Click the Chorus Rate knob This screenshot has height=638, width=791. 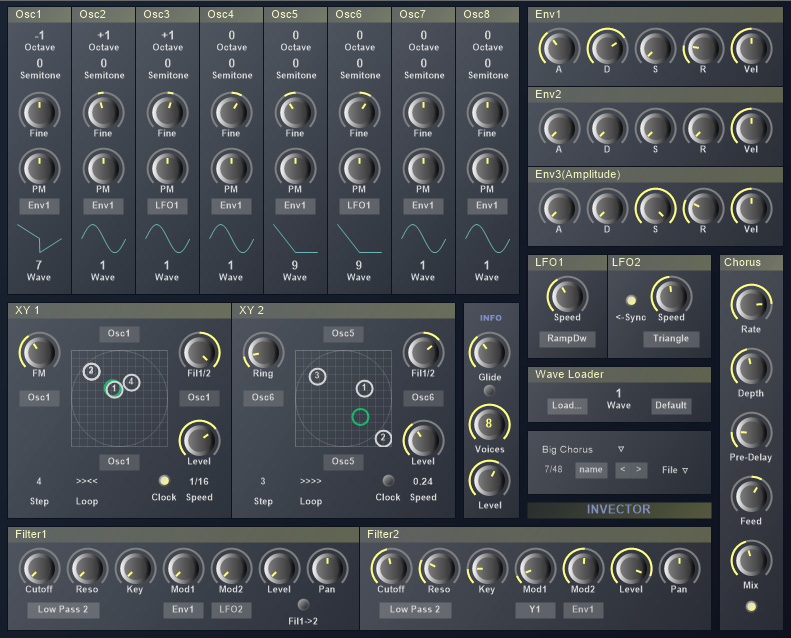(x=751, y=304)
